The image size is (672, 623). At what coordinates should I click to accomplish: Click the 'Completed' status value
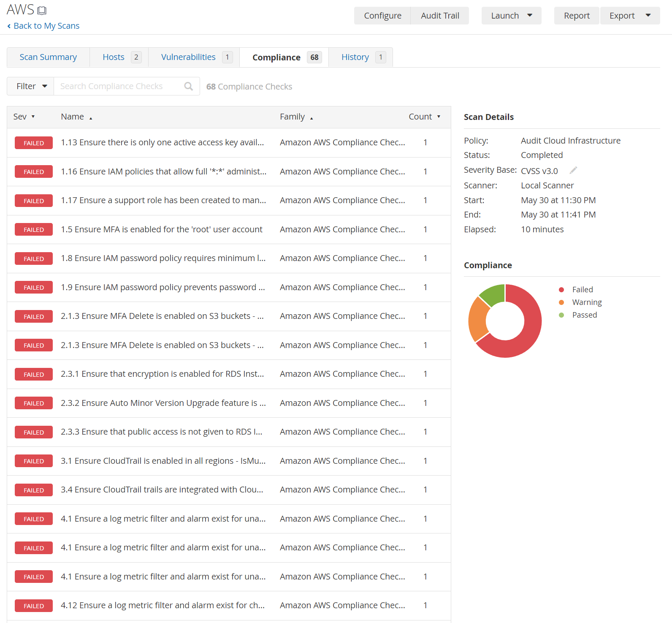[542, 155]
